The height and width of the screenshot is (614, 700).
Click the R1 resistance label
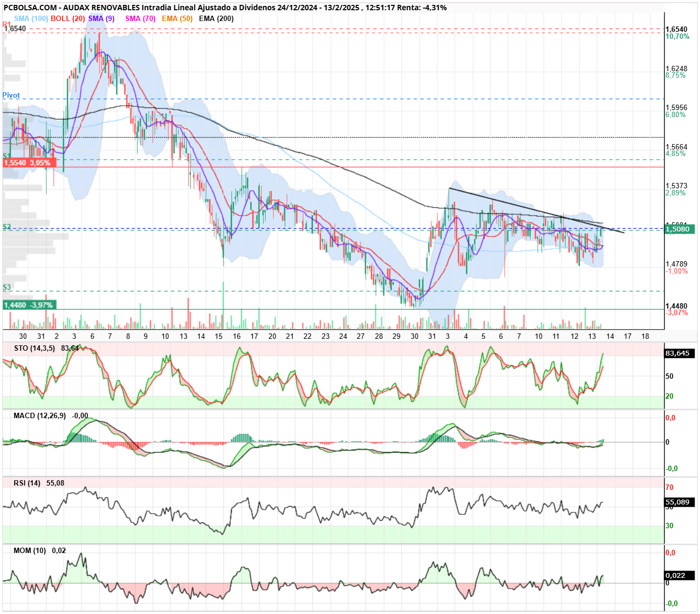coord(6,24)
